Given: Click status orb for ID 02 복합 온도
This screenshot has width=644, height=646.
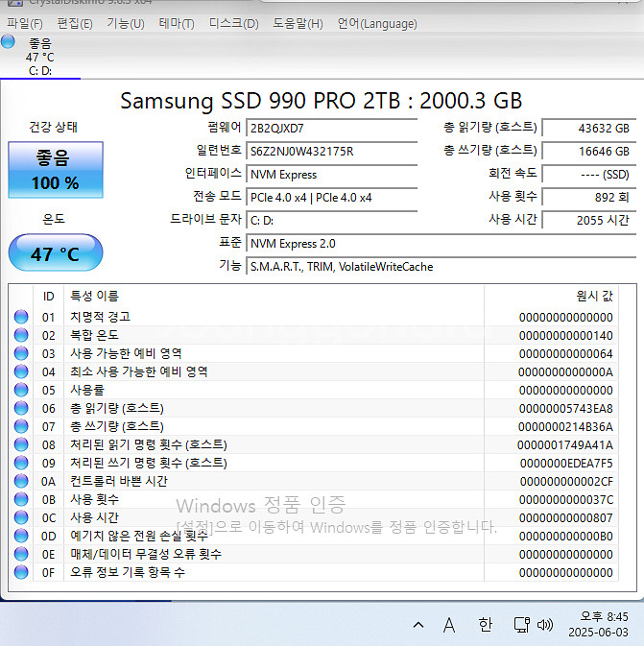Looking at the screenshot, I should (x=21, y=335).
